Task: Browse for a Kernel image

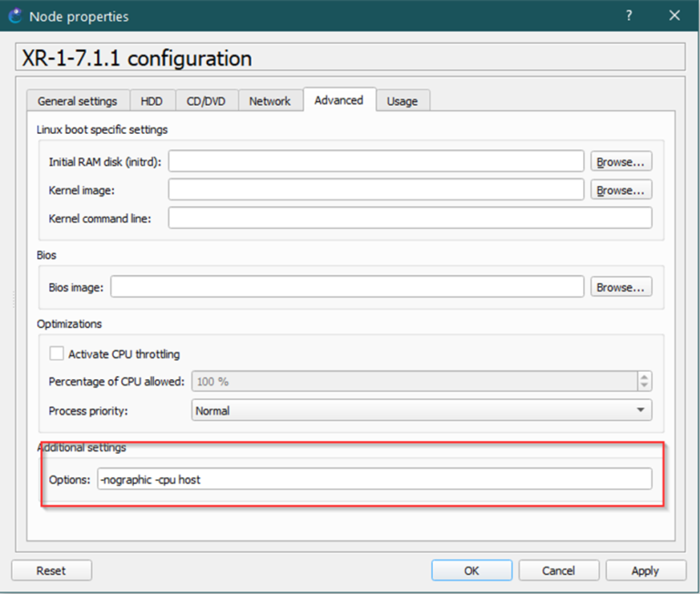Action: pos(621,190)
